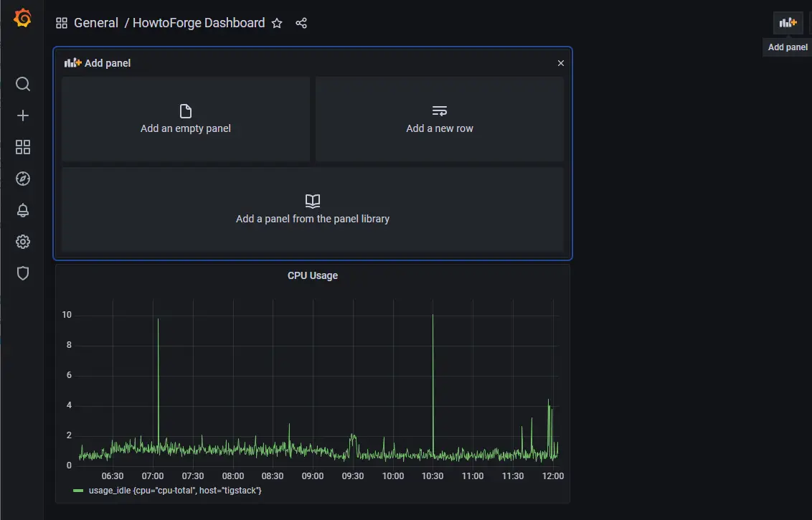Open the CPU Usage panel menu
Screen dimensions: 812x520
coord(313,275)
